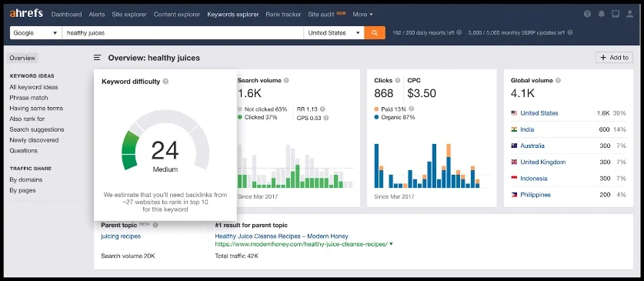Click the Indonesia flag icon
The height and width of the screenshot is (281, 644).
514,179
